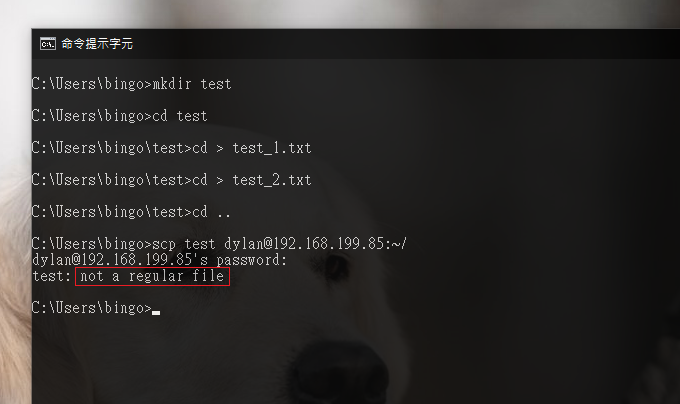Click the password: prompt text
The height and width of the screenshot is (404, 680).
click(x=252, y=260)
